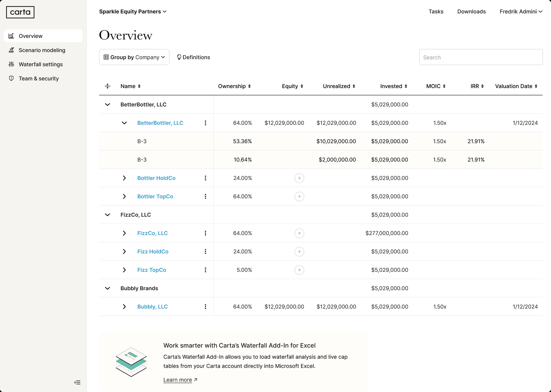Expand the Fizz HoldCo row
This screenshot has height=392, width=551.
click(x=124, y=252)
